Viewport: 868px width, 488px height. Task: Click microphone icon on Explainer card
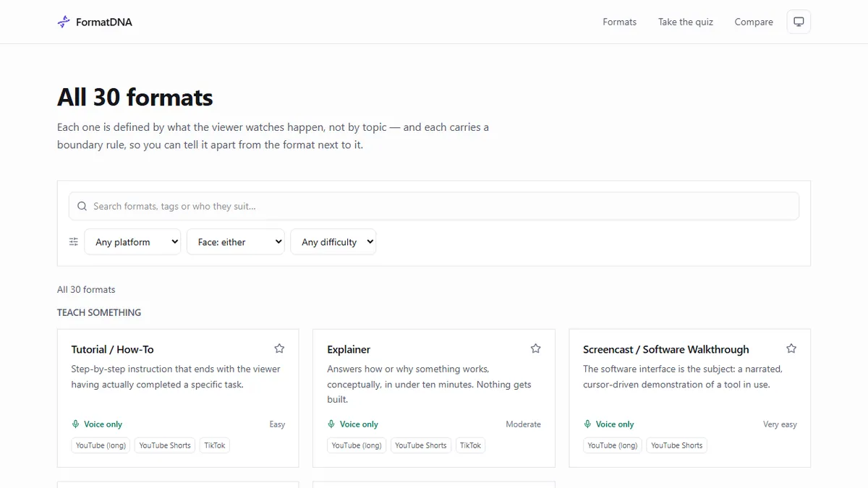[331, 424]
